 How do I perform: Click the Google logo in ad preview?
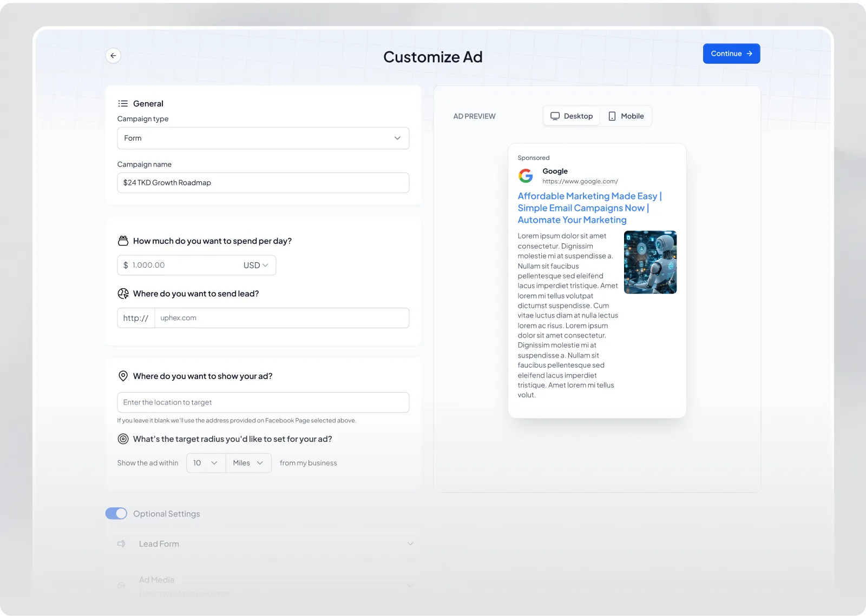tap(526, 176)
